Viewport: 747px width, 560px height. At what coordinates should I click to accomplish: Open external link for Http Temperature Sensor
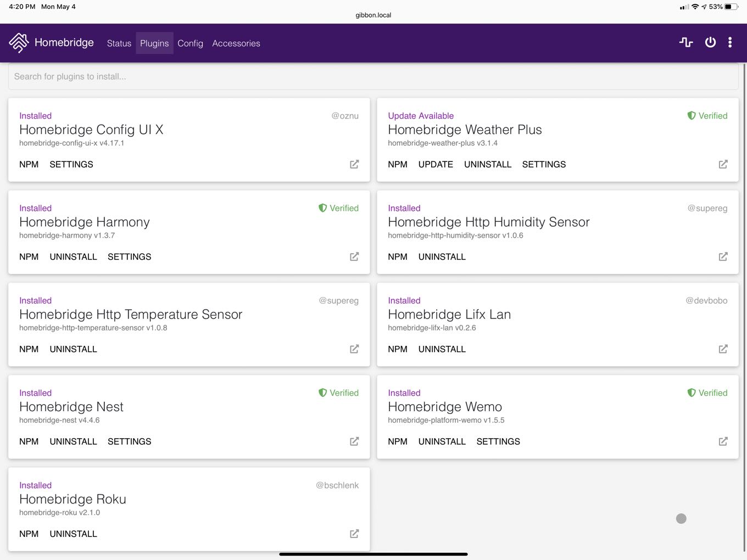(355, 349)
